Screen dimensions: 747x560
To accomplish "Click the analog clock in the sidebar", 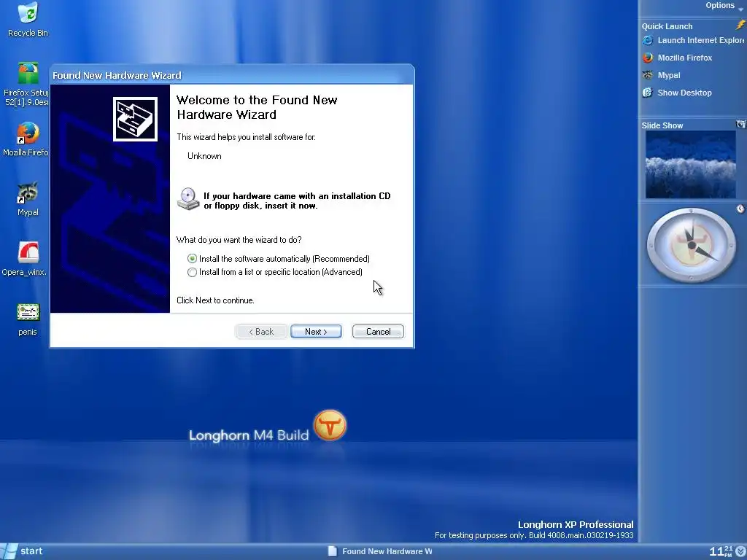I will [692, 245].
